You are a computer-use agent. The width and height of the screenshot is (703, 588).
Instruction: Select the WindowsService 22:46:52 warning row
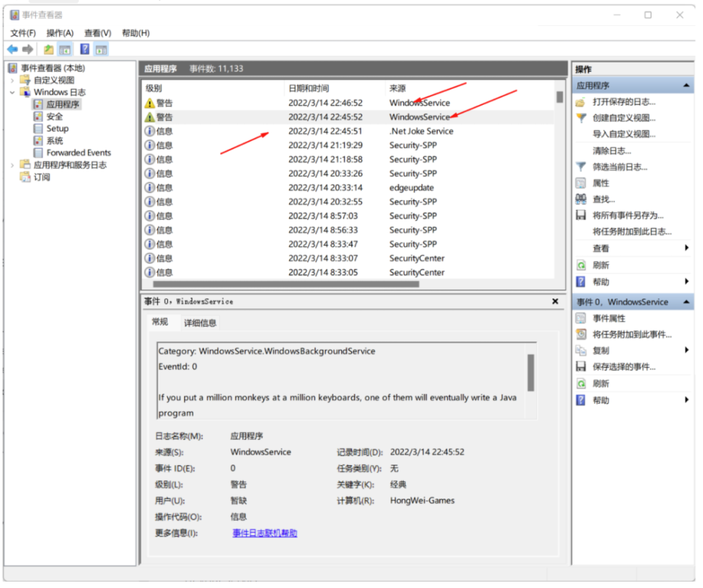pyautogui.click(x=349, y=103)
